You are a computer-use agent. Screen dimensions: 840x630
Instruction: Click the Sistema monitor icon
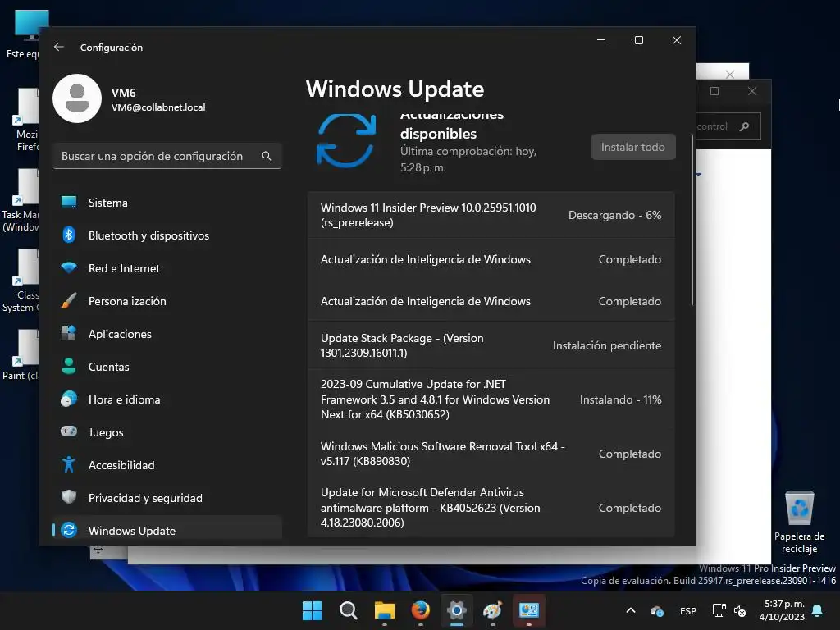tap(69, 203)
